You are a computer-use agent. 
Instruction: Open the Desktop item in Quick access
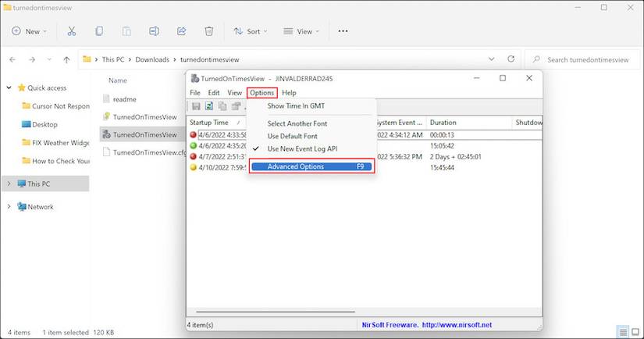click(x=46, y=124)
